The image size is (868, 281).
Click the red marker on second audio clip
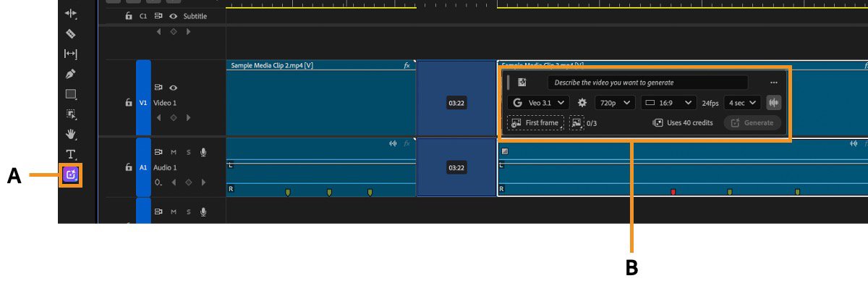coord(673,192)
